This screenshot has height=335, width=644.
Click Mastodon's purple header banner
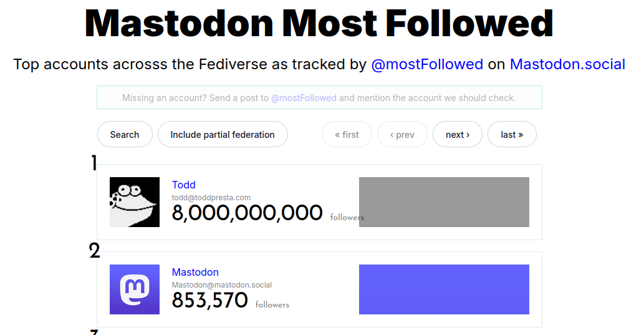[444, 289]
